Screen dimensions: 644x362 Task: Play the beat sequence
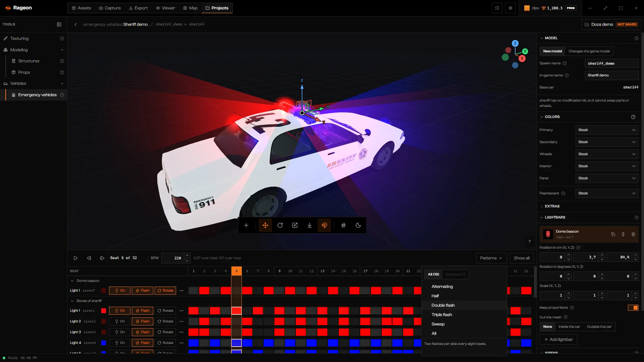click(75, 258)
